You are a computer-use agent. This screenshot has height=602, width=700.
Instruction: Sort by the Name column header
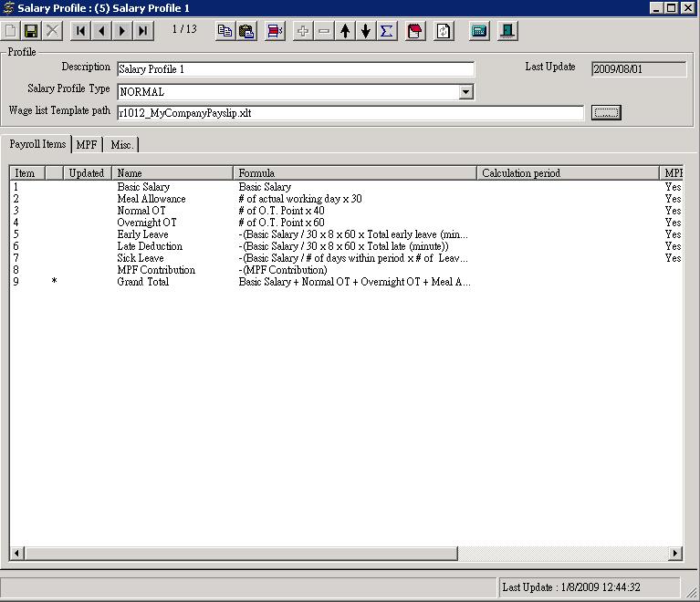tap(172, 173)
